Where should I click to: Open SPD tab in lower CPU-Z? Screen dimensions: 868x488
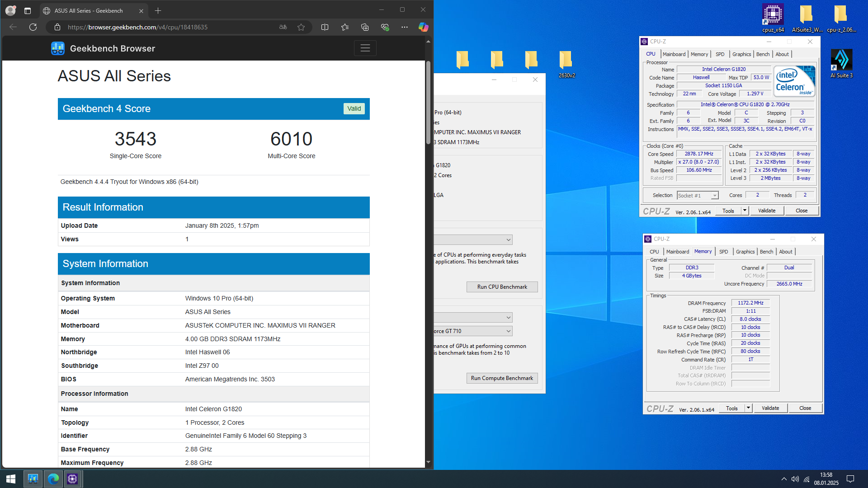click(724, 252)
